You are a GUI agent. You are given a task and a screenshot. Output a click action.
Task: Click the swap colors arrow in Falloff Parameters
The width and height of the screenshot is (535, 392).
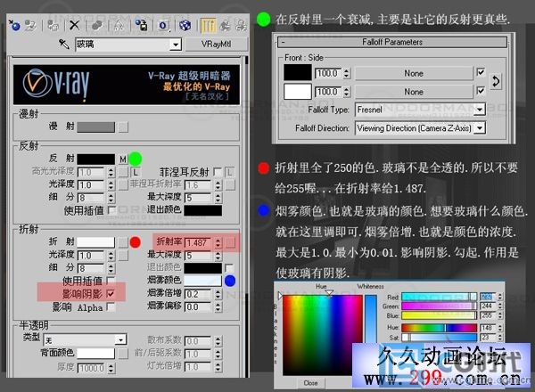[x=496, y=82]
